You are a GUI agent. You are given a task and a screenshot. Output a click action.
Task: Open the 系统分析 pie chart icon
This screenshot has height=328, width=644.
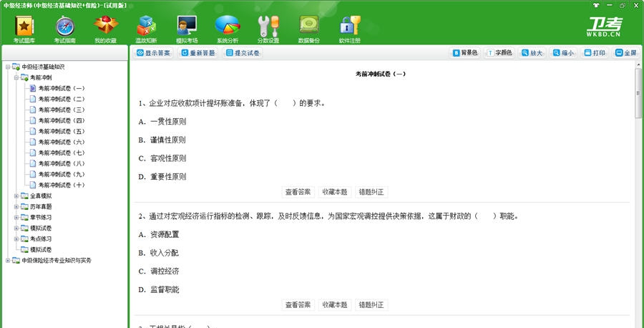point(228,29)
